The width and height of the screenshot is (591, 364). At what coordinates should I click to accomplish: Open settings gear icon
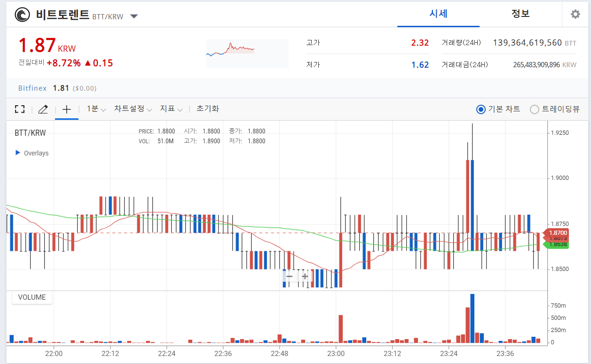click(575, 15)
